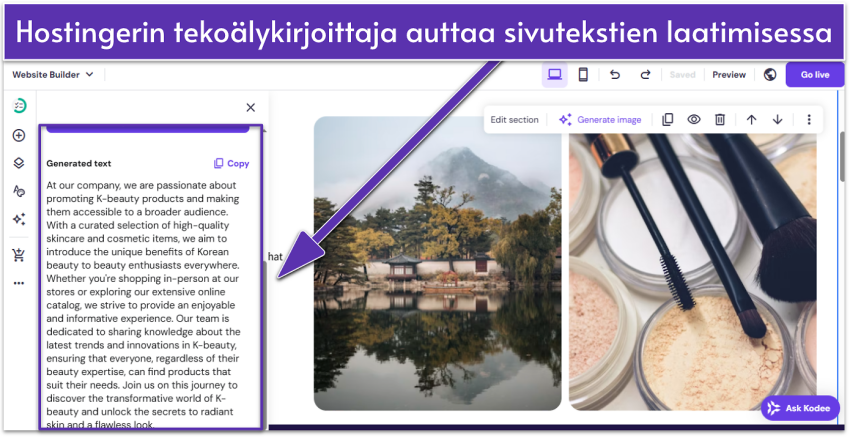The width and height of the screenshot is (850, 438).
Task: Open the AI tools sparkle icon
Action: (x=19, y=219)
